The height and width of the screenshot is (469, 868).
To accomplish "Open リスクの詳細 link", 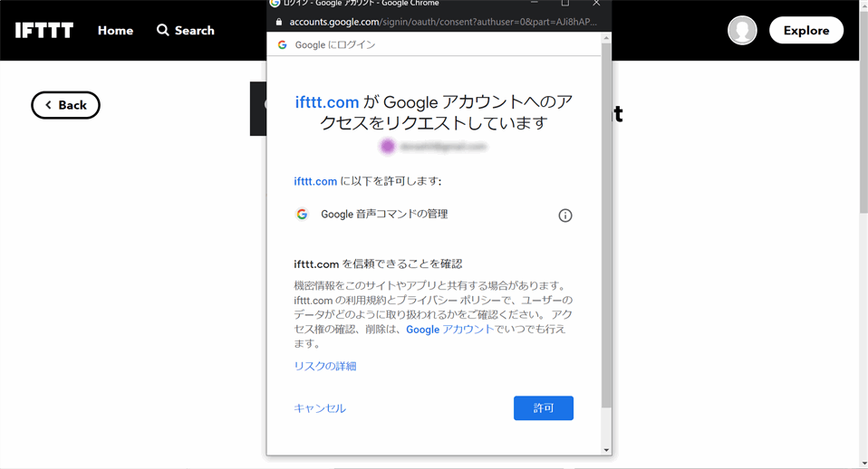I will (x=325, y=366).
